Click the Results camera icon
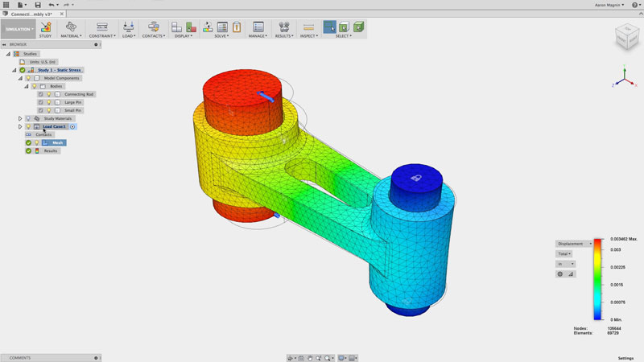The height and width of the screenshot is (362, 644). [x=284, y=27]
